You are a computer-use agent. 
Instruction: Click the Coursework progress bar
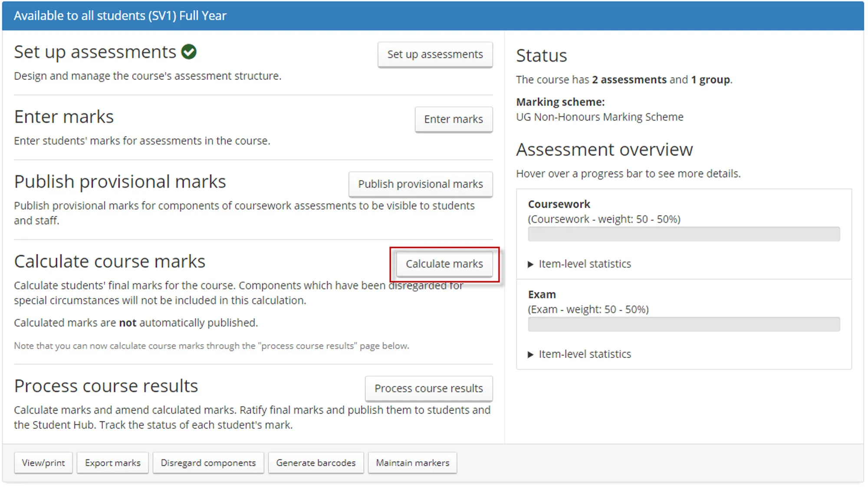click(684, 234)
